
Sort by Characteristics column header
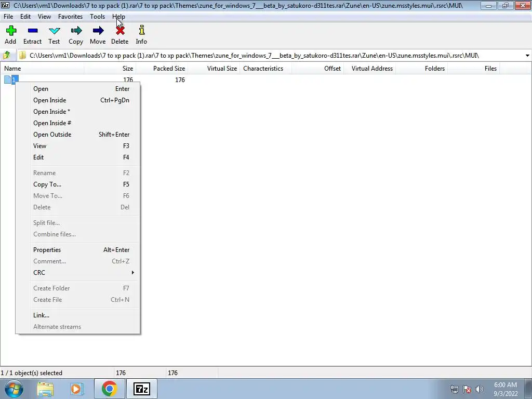(265, 68)
